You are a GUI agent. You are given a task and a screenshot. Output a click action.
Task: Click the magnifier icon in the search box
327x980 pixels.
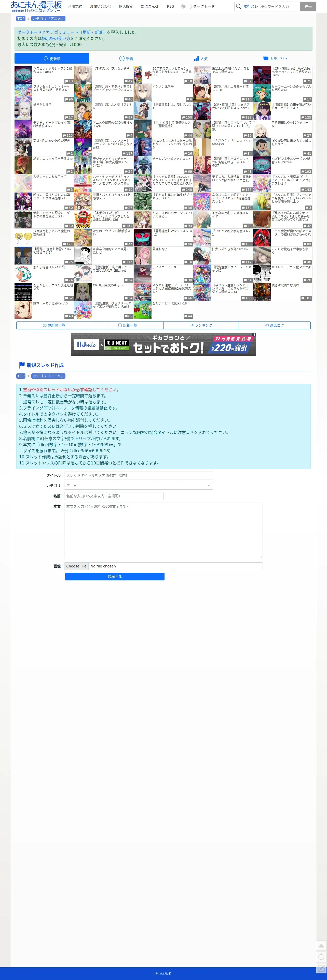pos(239,6)
